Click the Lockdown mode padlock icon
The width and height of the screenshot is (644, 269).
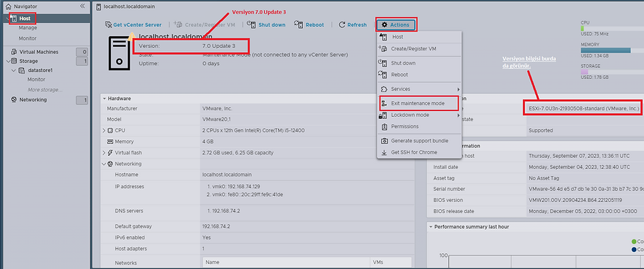[382, 115]
